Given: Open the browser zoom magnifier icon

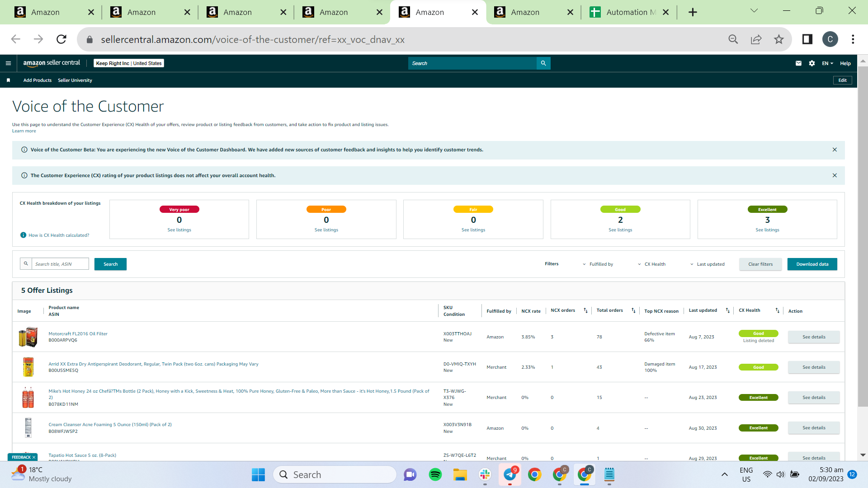Looking at the screenshot, I should point(733,39).
